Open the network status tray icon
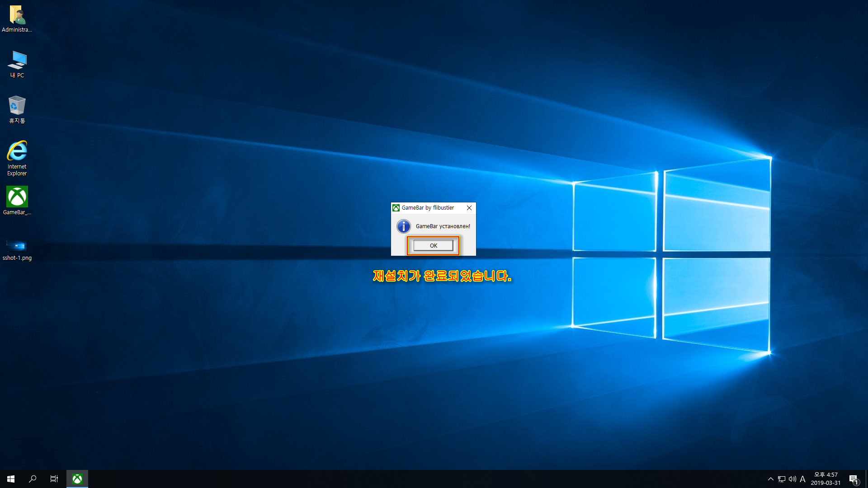 (x=782, y=479)
